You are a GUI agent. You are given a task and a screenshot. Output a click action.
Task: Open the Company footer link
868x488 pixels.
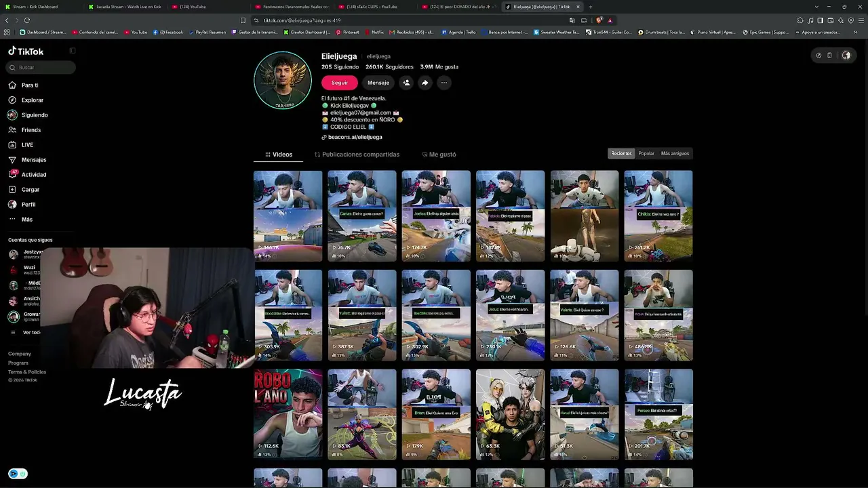20,354
